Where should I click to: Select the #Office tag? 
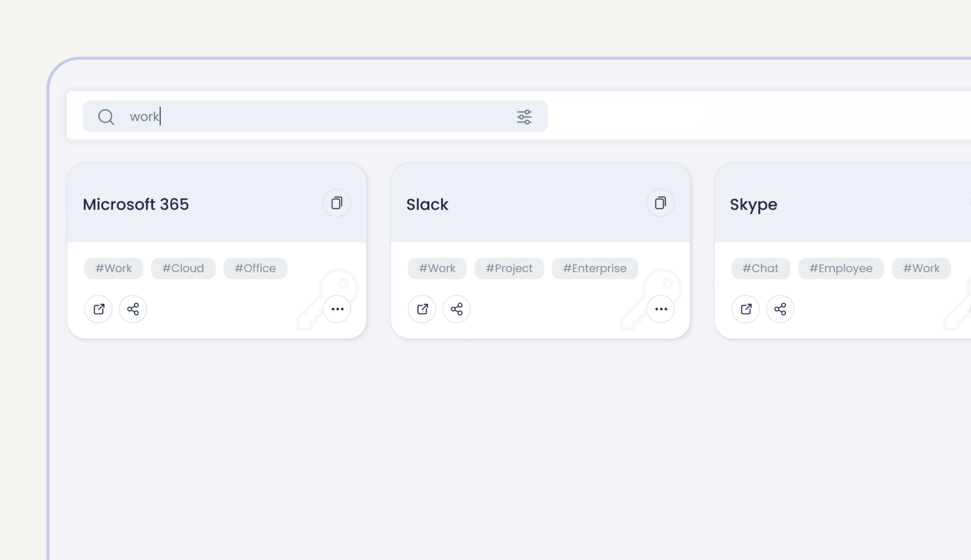(255, 268)
